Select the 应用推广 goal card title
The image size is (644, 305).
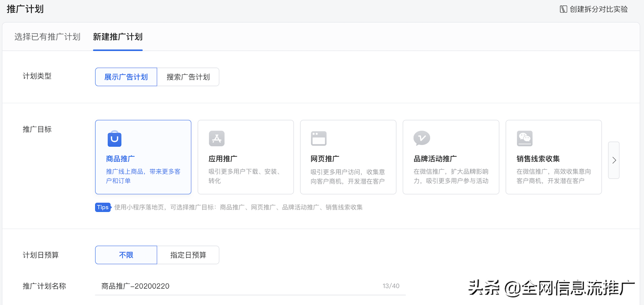223,159
